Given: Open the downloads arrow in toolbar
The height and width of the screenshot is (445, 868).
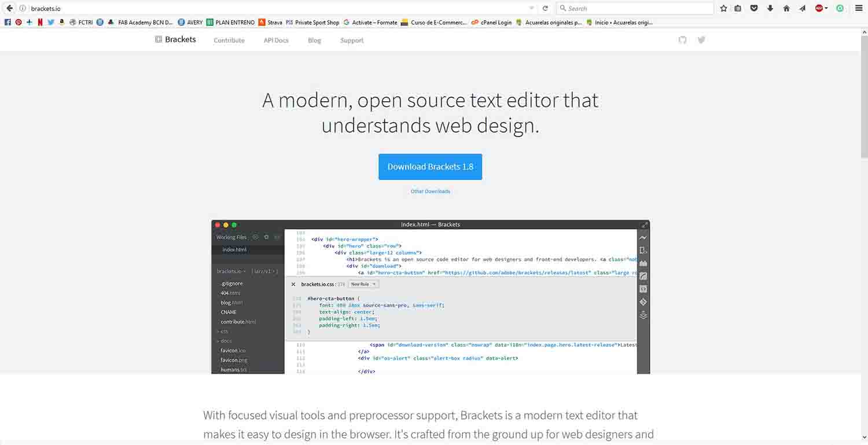Looking at the screenshot, I should [770, 9].
